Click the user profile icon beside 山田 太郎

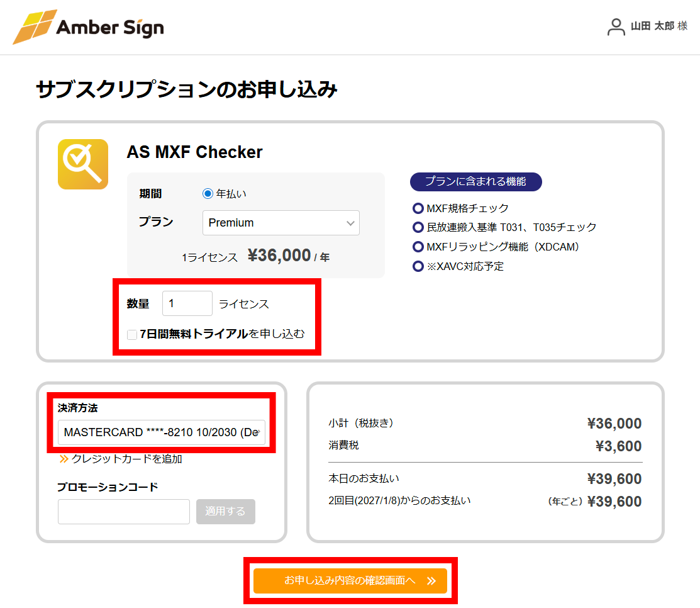click(615, 27)
